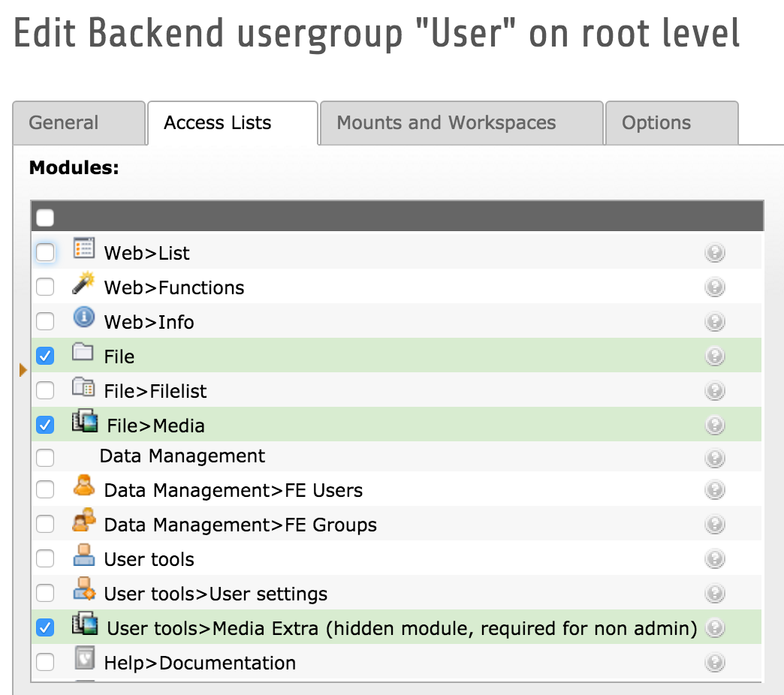Click the Help>Documentation module label
This screenshot has width=784, height=695.
point(200,663)
